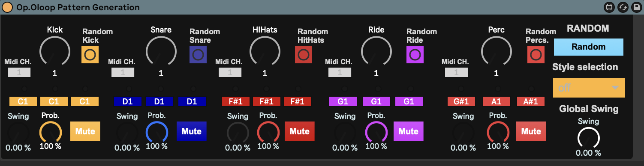Mute the Kick track
Viewport: 644px width, 166px height.
[x=85, y=131]
